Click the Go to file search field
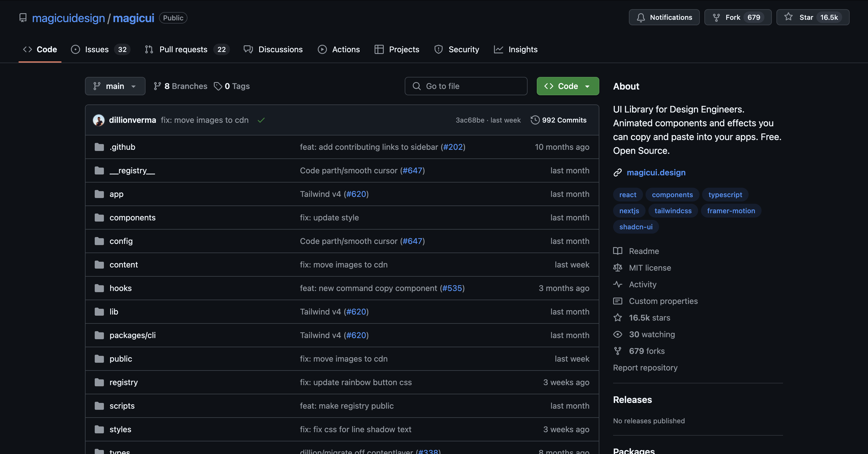Screen dimensions: 868x454 pyautogui.click(x=466, y=86)
